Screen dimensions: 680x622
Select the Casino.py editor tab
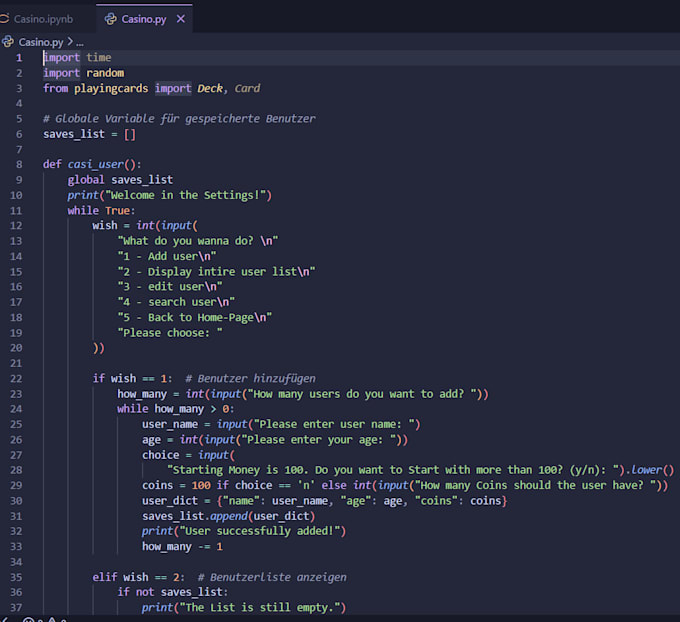click(x=144, y=19)
